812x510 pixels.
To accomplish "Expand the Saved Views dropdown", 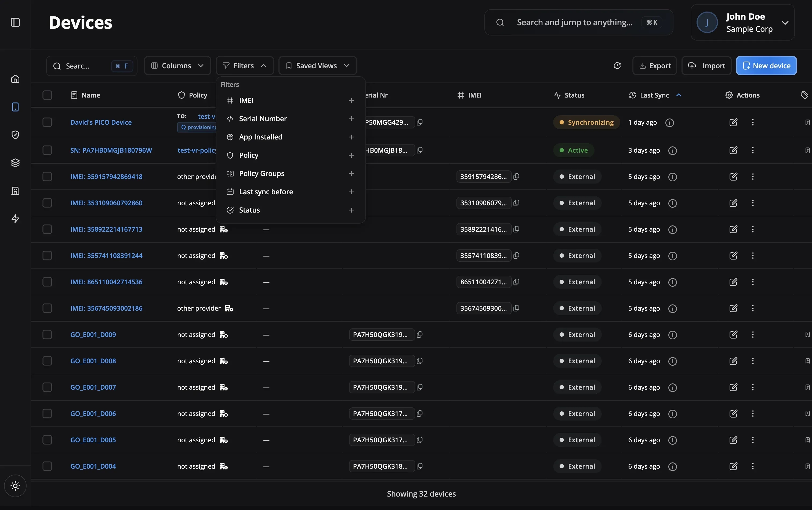I will tap(317, 66).
